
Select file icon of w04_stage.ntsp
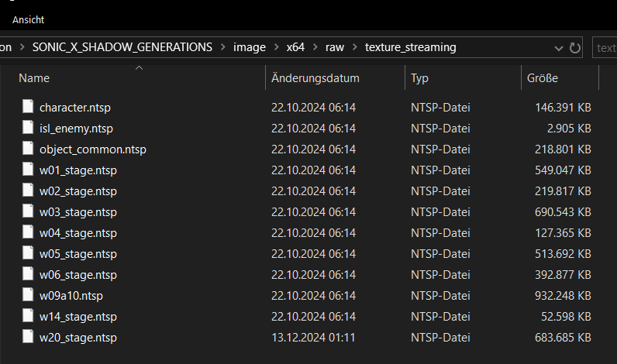point(28,232)
